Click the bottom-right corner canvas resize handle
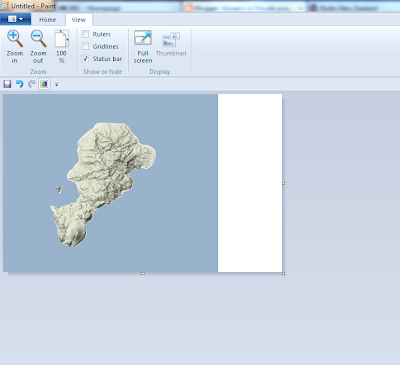 point(283,273)
